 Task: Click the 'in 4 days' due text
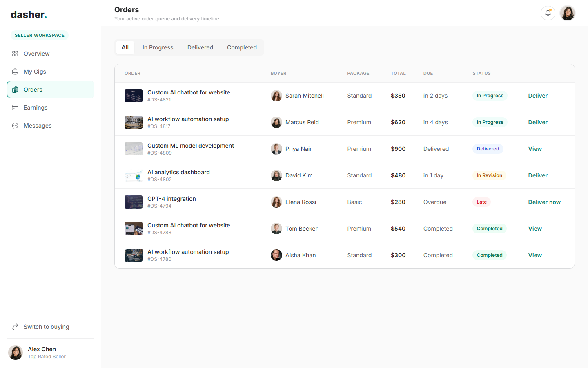pyautogui.click(x=435, y=122)
